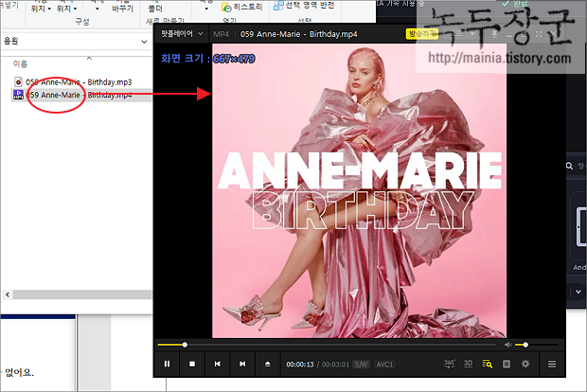Mute audio with the speaker icon
Image resolution: width=587 pixels, height=392 pixels.
508,345
